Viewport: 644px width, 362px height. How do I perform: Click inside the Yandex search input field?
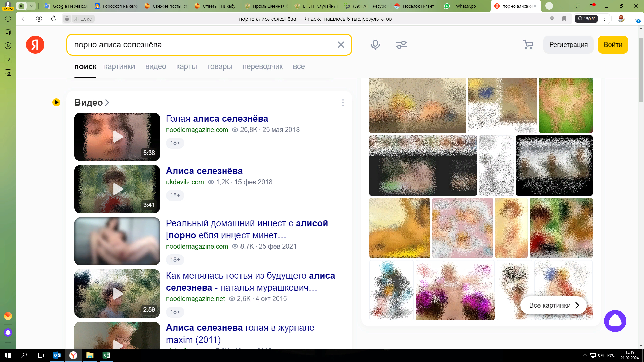coord(201,45)
